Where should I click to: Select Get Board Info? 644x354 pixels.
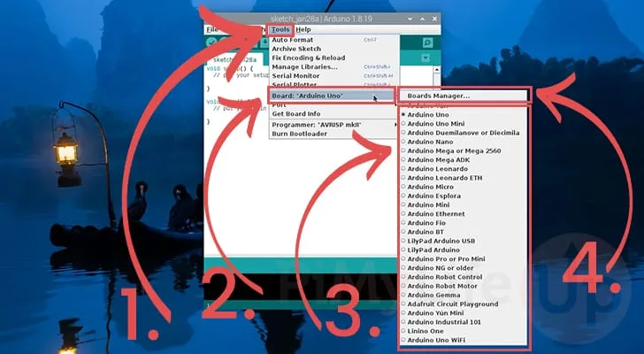[x=333, y=114]
